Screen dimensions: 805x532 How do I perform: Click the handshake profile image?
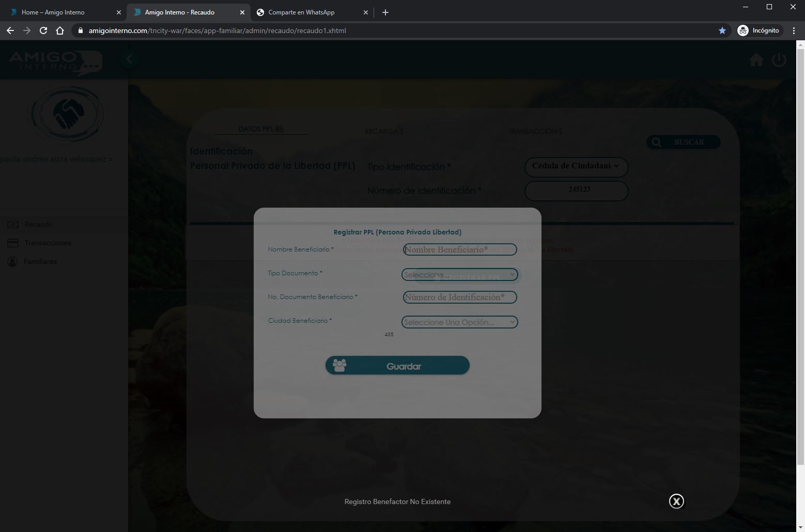tap(68, 114)
